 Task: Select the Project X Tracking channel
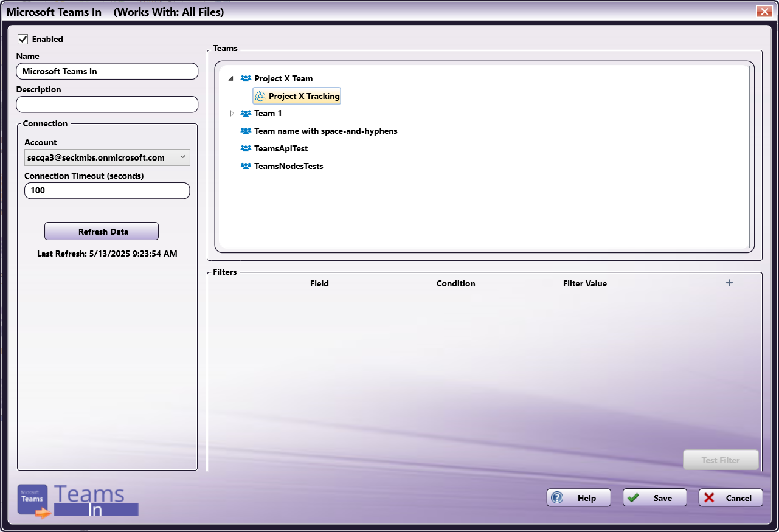[x=297, y=96]
